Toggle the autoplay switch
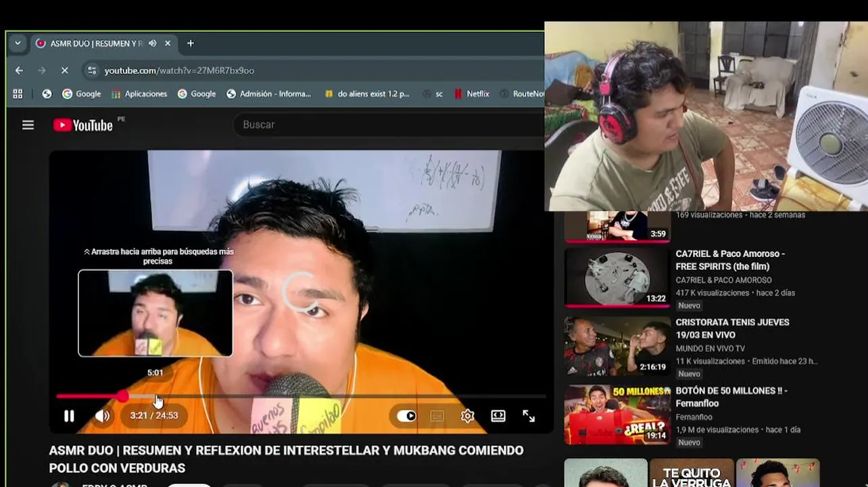Screen dimensions: 868x487 [406, 416]
